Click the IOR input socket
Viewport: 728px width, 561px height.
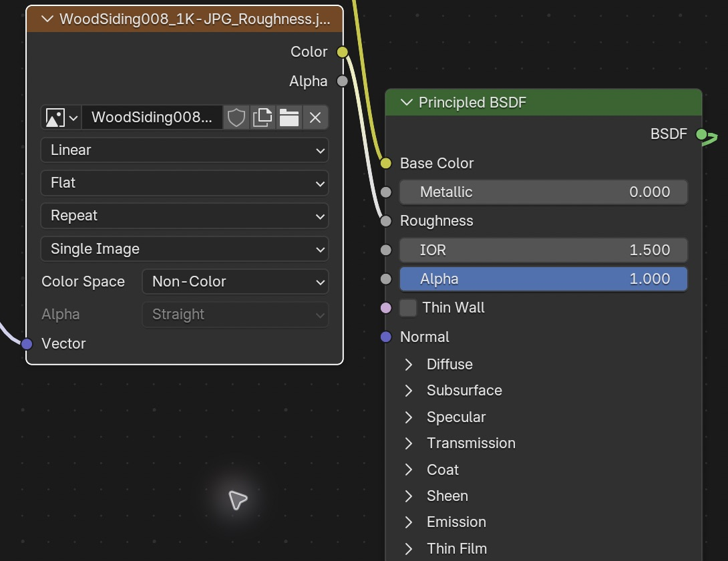coord(386,250)
